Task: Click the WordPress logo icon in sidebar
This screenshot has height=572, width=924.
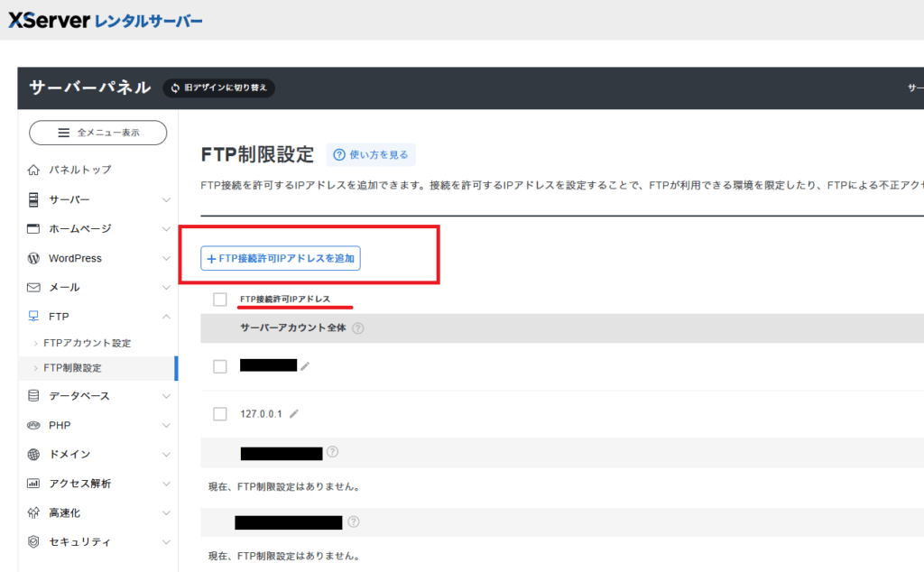Action: point(33,258)
